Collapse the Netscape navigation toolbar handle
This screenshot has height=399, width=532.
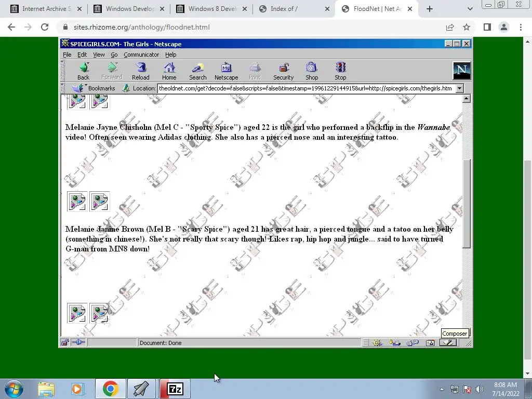62,71
